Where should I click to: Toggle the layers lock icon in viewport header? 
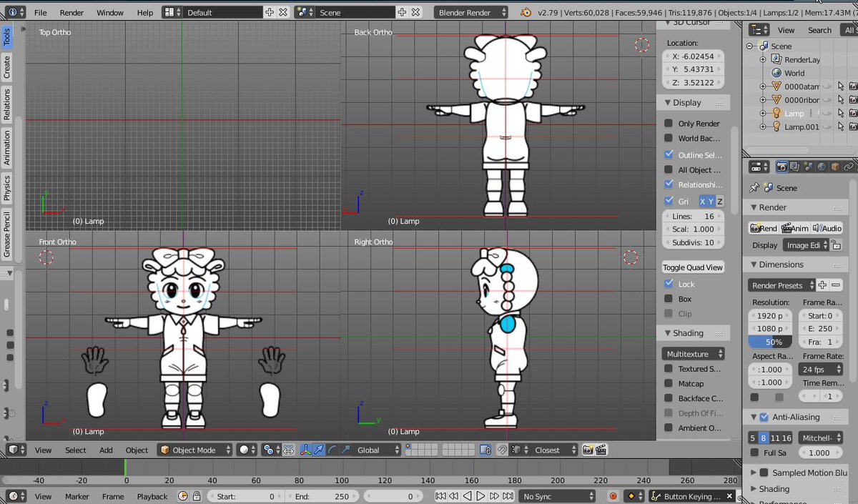click(x=485, y=450)
